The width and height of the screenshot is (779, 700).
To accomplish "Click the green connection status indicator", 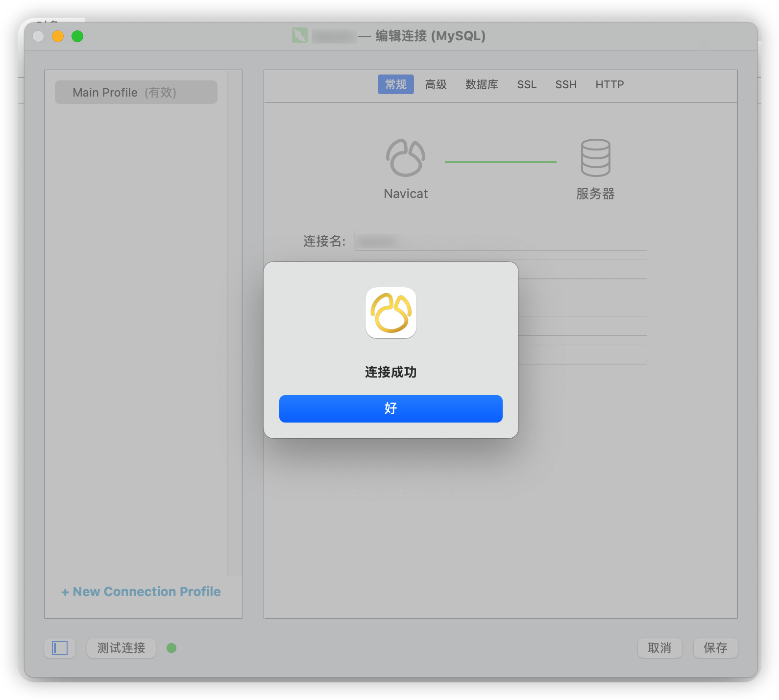I will pyautogui.click(x=171, y=648).
